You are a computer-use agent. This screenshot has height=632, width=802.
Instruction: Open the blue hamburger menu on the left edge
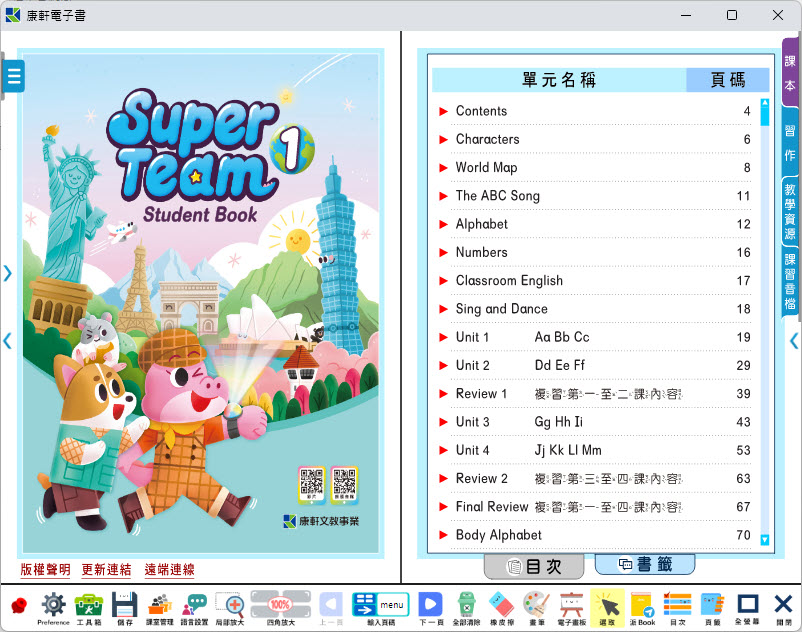point(14,76)
